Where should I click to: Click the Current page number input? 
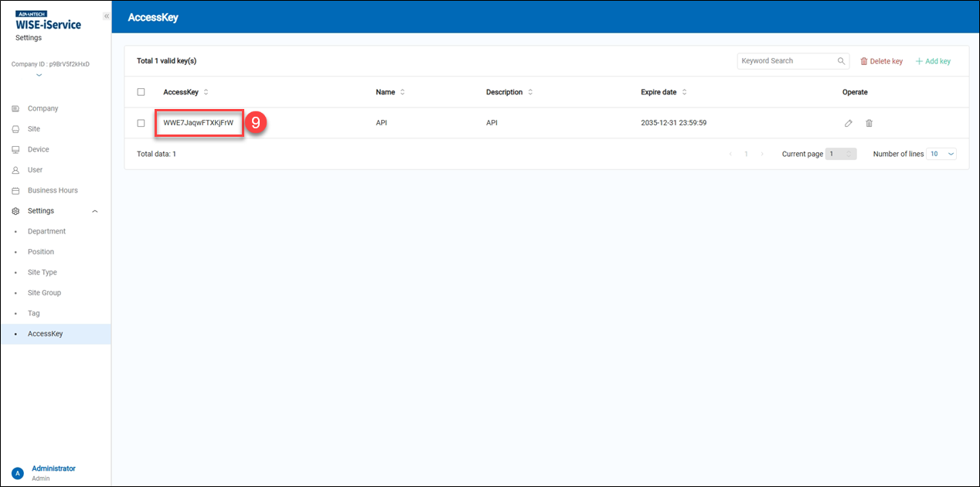click(841, 154)
